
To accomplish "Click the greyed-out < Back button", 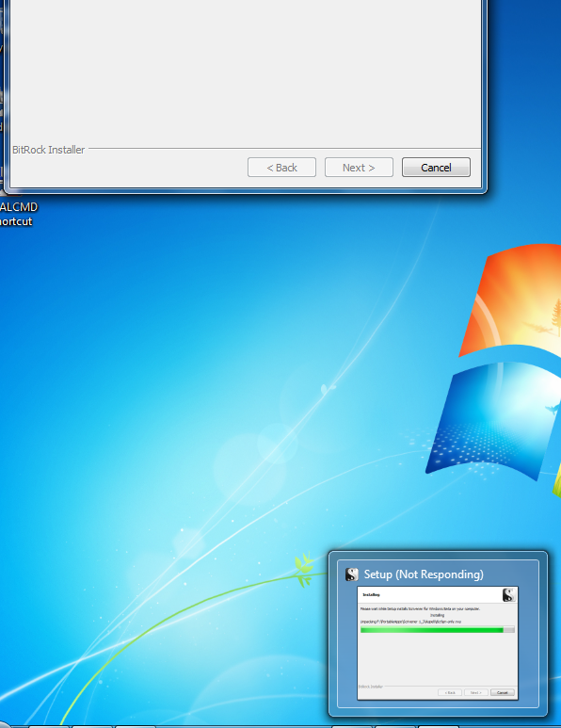I will tap(281, 167).
